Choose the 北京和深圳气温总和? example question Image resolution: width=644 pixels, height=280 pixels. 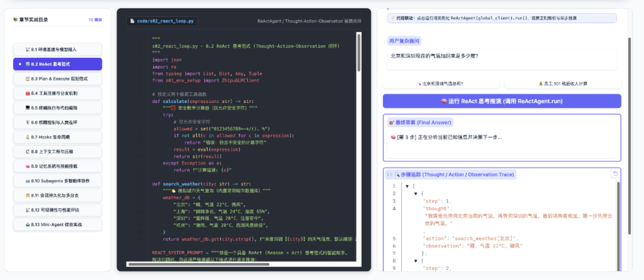tap(441, 83)
